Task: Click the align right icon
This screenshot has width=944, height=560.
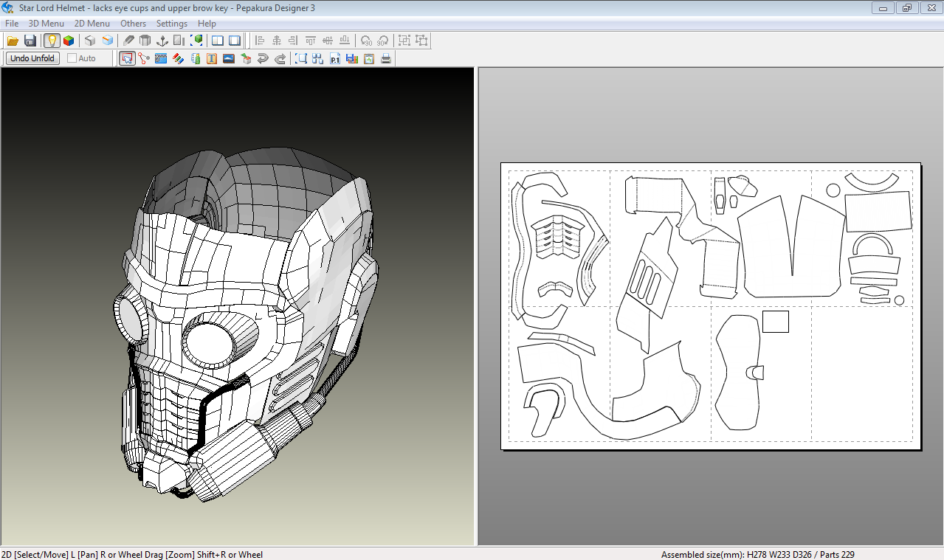Action: click(294, 41)
